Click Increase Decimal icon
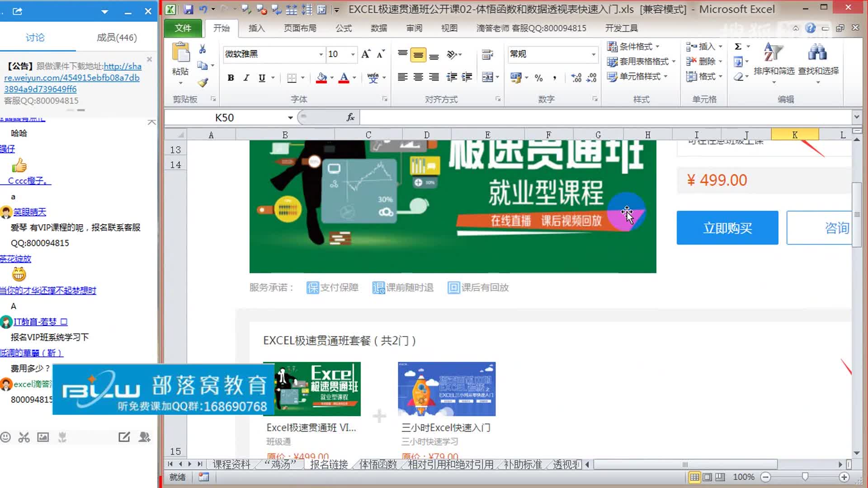The image size is (868, 488). click(x=576, y=78)
